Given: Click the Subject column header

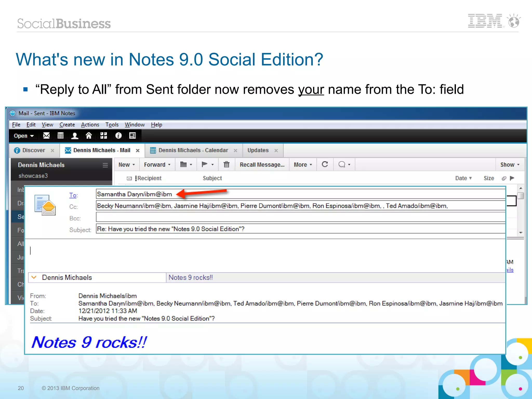Looking at the screenshot, I should pos(212,178).
